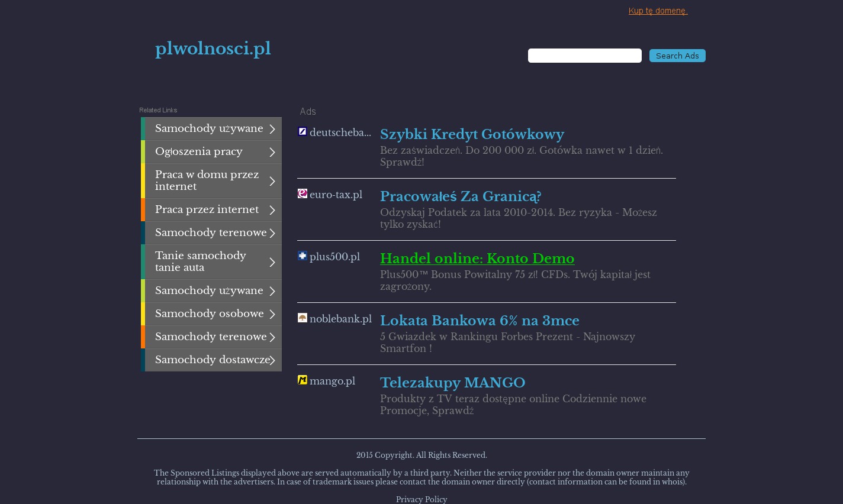Click the plus500.pl favicon icon
This screenshot has height=504, width=843.
click(302, 256)
